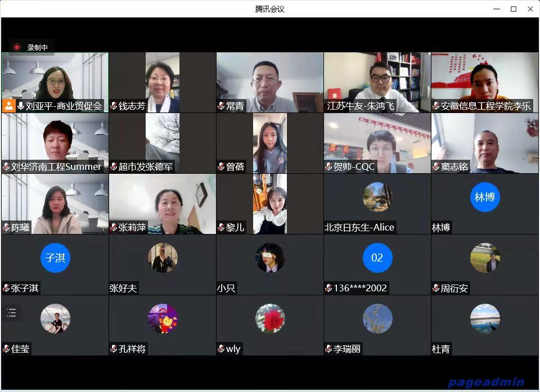Image resolution: width=540 pixels, height=392 pixels.
Task: Select 窦志铭 video tile
Action: 485,143
